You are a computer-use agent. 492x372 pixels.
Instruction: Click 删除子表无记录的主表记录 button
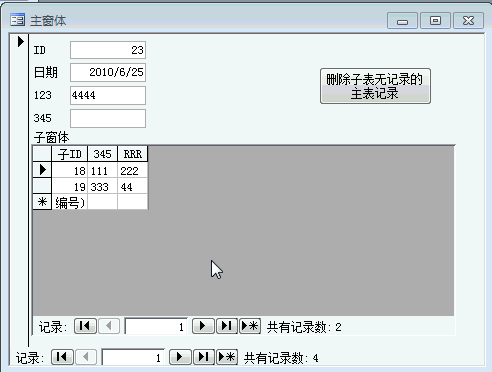(x=375, y=86)
